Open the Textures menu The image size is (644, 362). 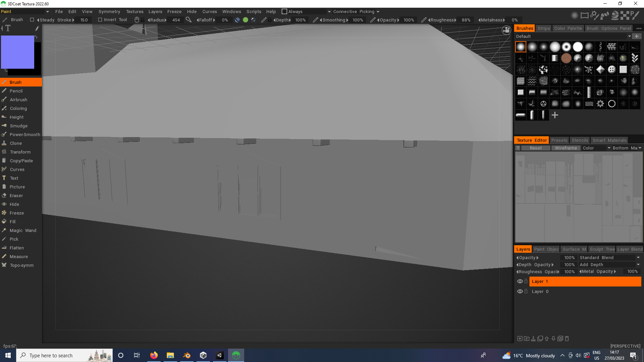(x=135, y=11)
